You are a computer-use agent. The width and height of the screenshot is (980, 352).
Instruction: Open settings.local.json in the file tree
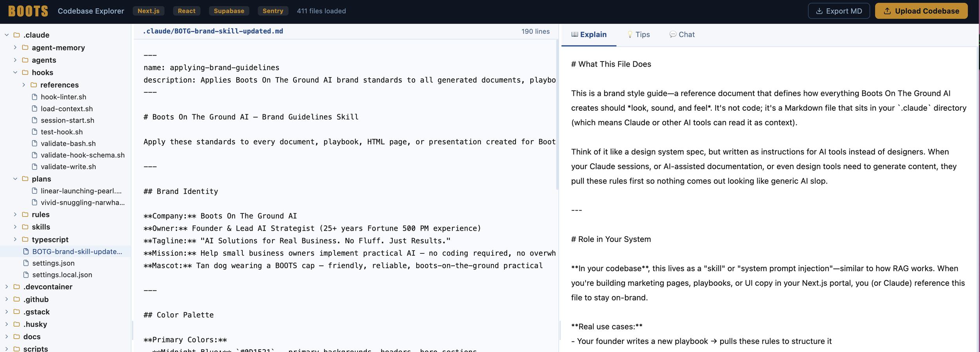(65, 275)
